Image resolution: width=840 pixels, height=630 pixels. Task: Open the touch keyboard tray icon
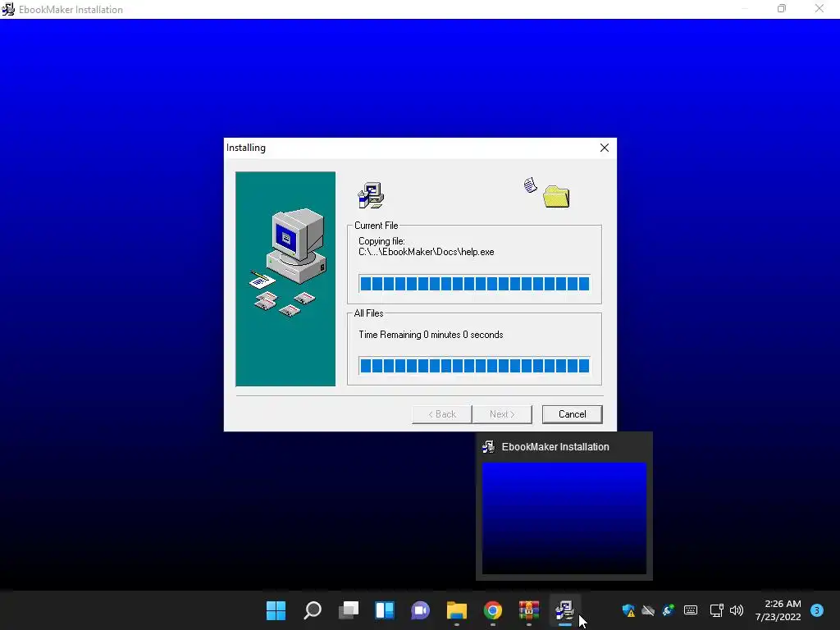691,610
